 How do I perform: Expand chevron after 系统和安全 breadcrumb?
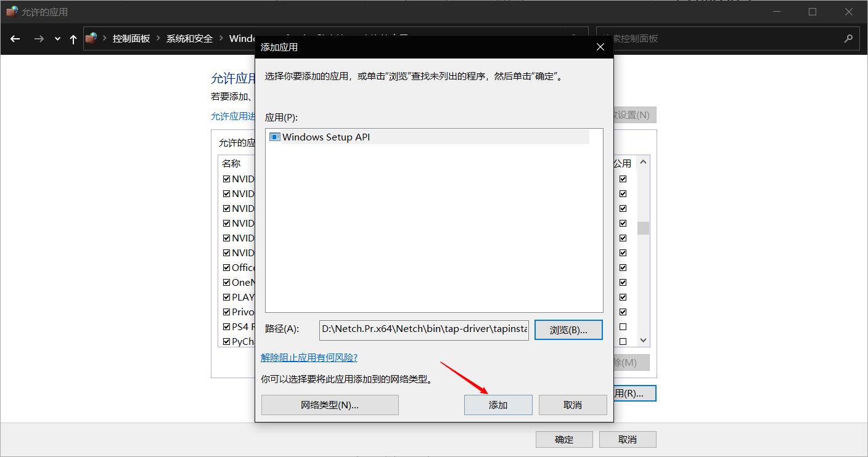221,38
